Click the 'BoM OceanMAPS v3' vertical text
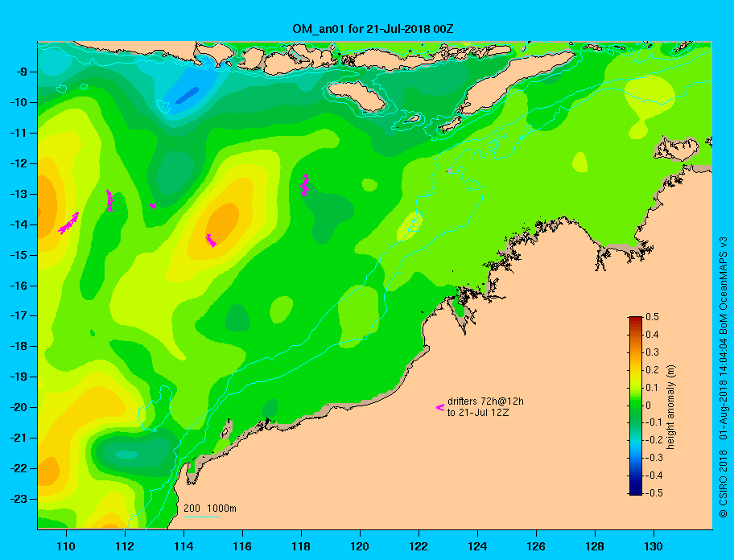Screen dimensions: 734x560 coord(724,286)
